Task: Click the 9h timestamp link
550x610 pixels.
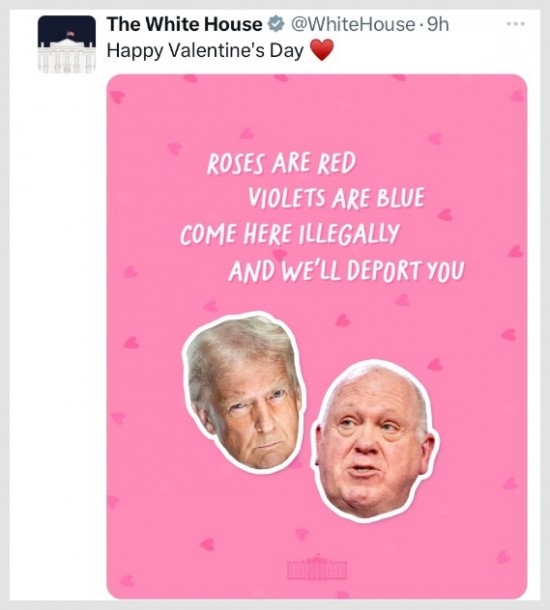Action: [438, 25]
